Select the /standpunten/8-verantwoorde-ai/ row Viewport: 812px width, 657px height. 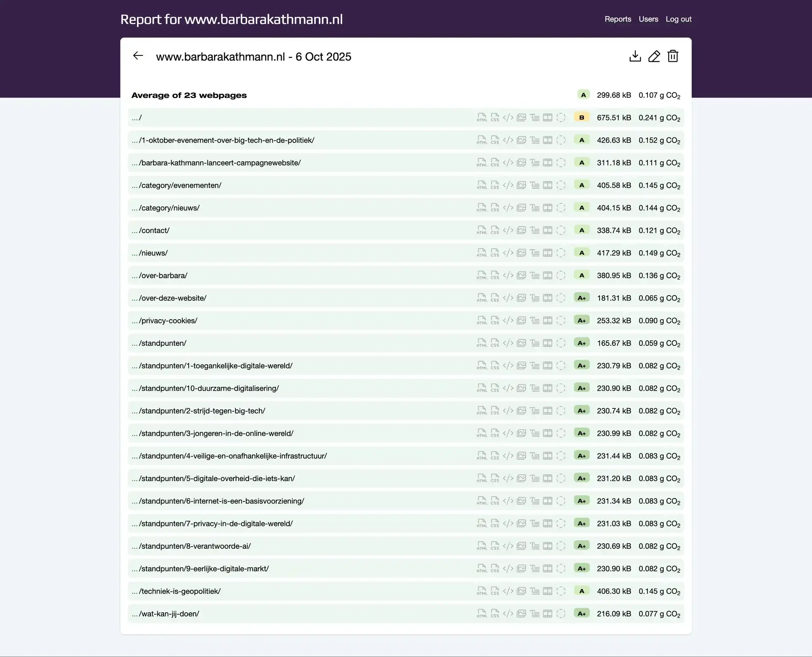click(x=195, y=546)
